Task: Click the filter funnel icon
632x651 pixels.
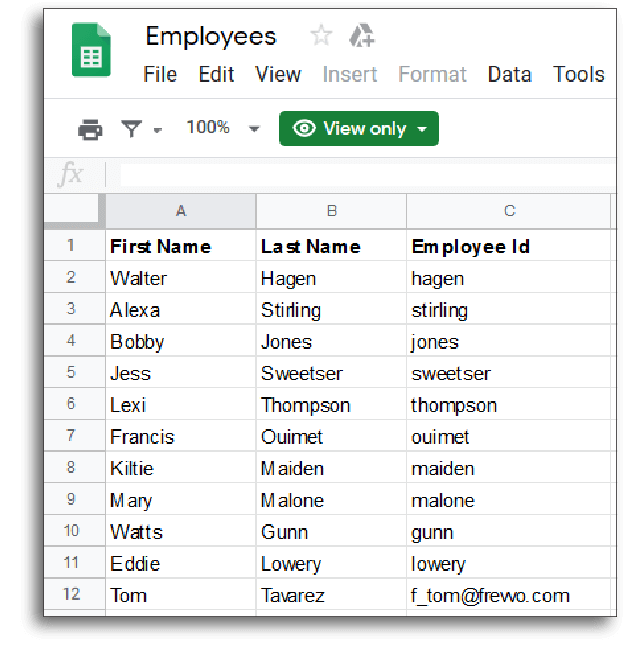Action: [132, 129]
